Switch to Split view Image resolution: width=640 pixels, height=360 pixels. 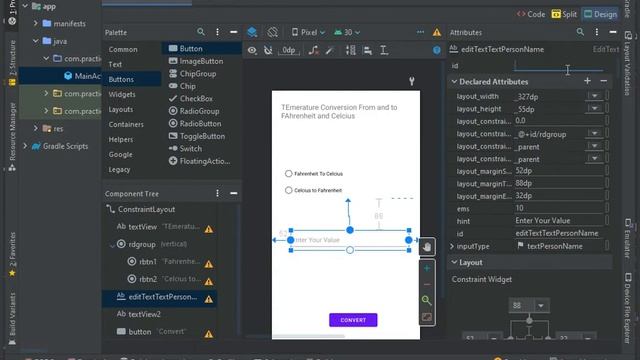tap(564, 14)
